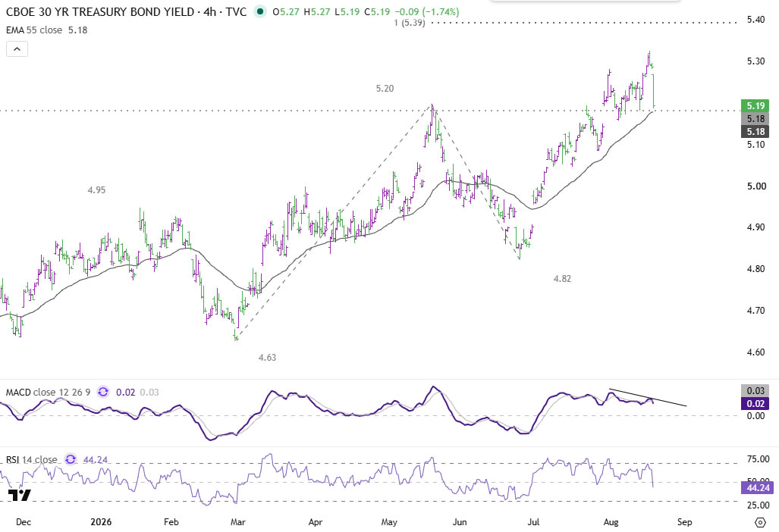The image size is (779, 532).
Task: Click the May label on the time axis
Action: point(389,522)
